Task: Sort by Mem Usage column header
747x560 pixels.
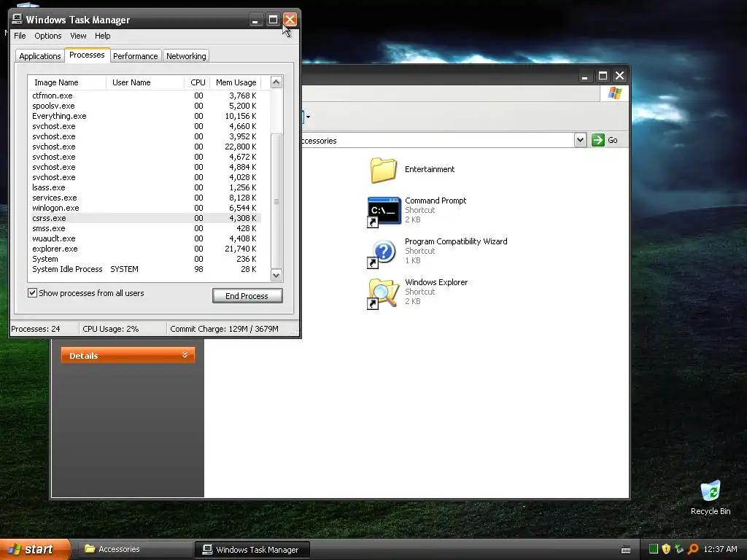Action: 236,82
